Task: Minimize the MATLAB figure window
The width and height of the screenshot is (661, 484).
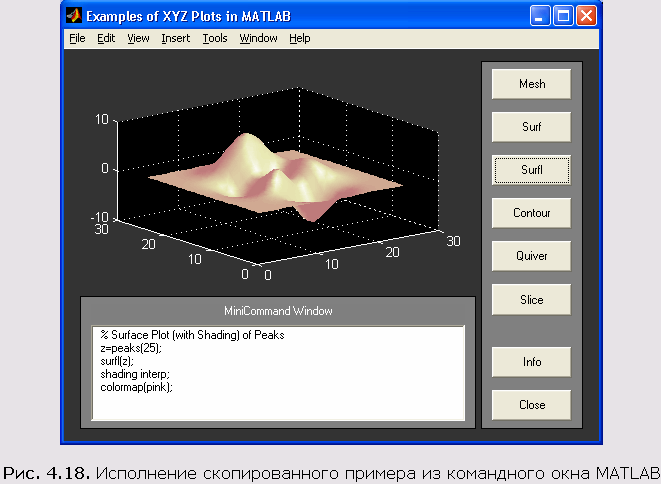Action: (540, 16)
